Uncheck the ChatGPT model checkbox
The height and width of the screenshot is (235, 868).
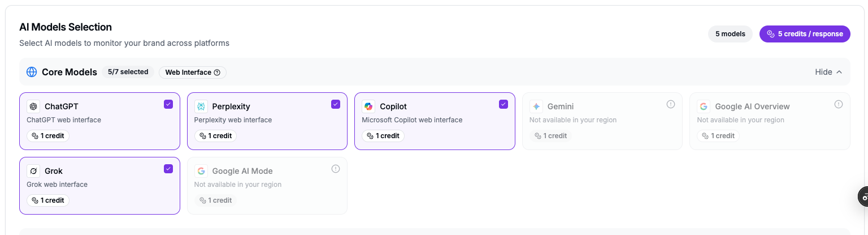[x=168, y=104]
